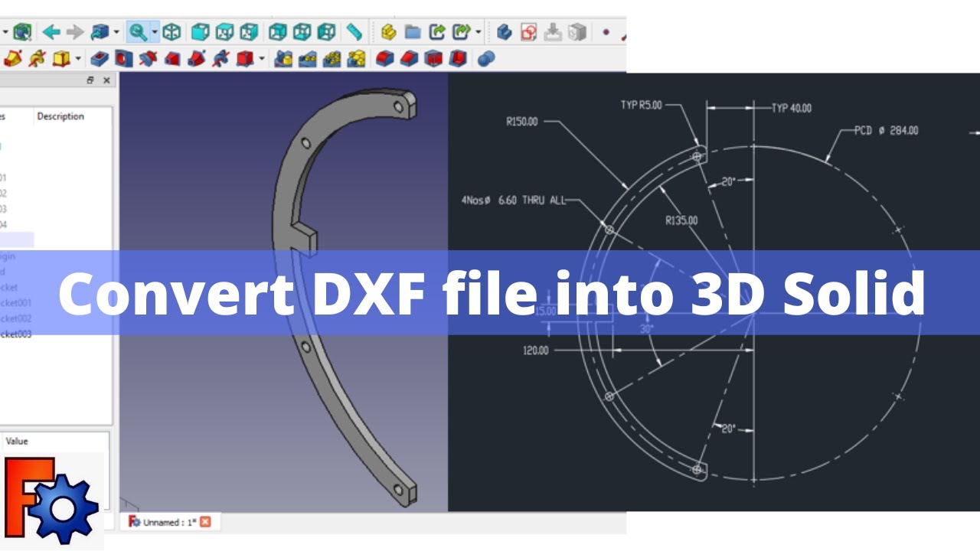Click the go-to-linked-object icon
980x551 pixels.
click(100, 32)
